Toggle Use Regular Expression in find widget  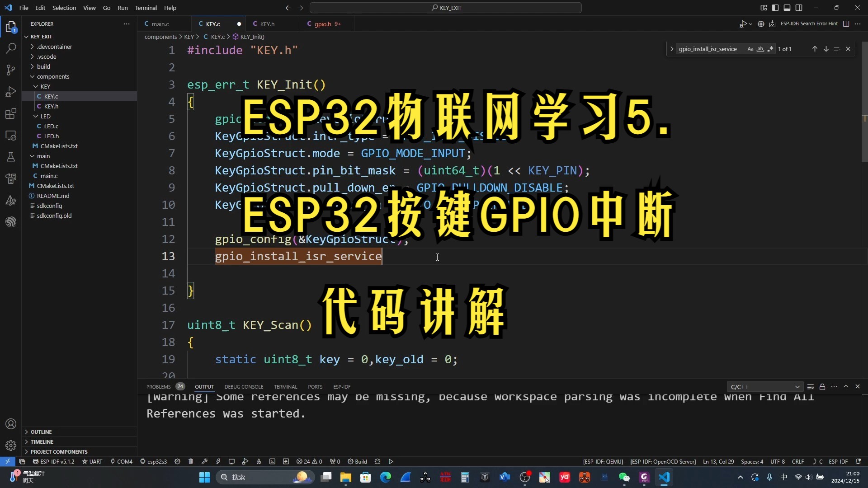tap(770, 49)
